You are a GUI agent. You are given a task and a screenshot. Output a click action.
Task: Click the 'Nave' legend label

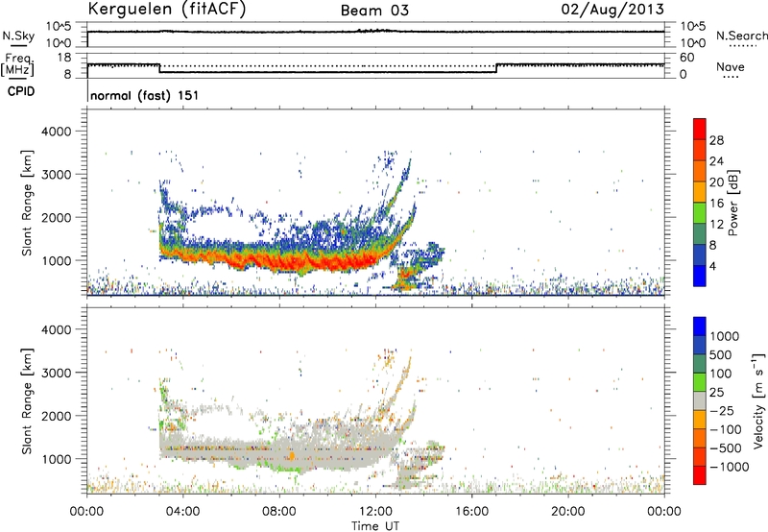pos(731,67)
